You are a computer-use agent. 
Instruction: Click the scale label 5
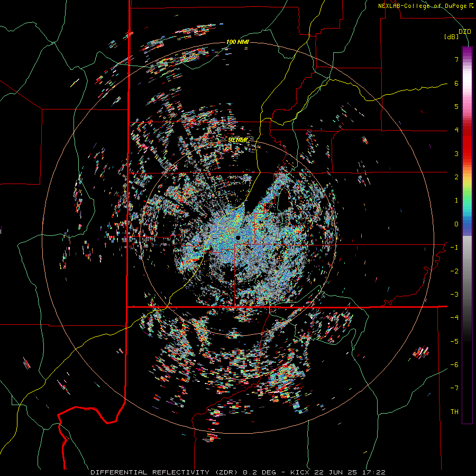click(x=456, y=106)
